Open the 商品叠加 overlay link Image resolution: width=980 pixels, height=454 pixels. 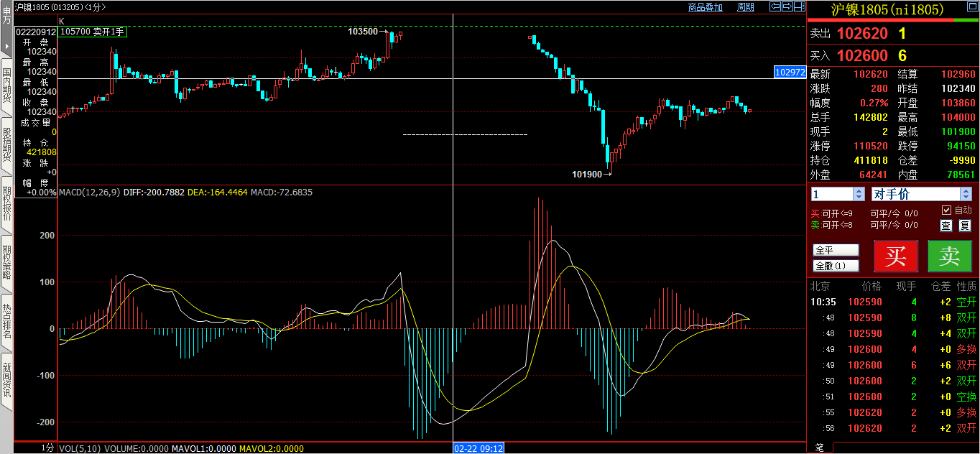705,7
